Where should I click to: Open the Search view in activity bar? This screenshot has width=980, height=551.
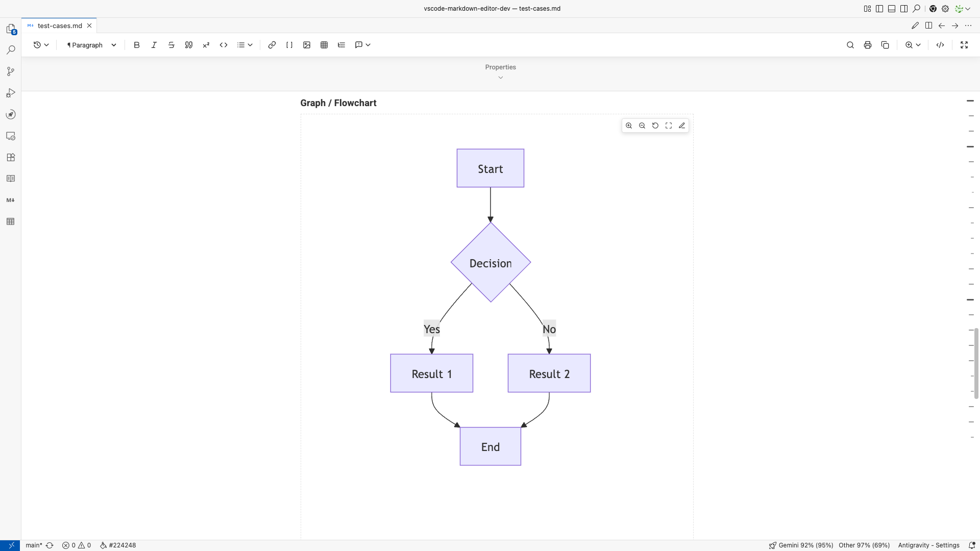click(x=11, y=50)
